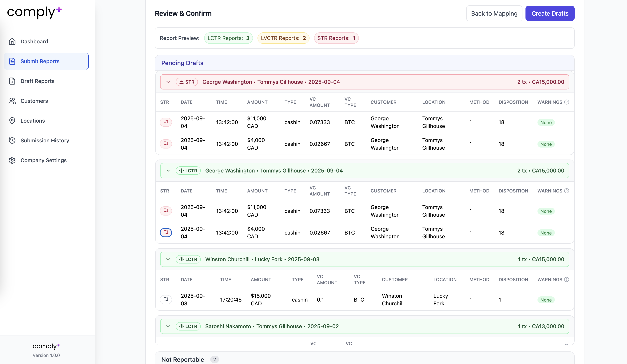Viewport: 627px width, 364px height.
Task: Click the LVCTR Reports: 2 pill
Action: 283,38
